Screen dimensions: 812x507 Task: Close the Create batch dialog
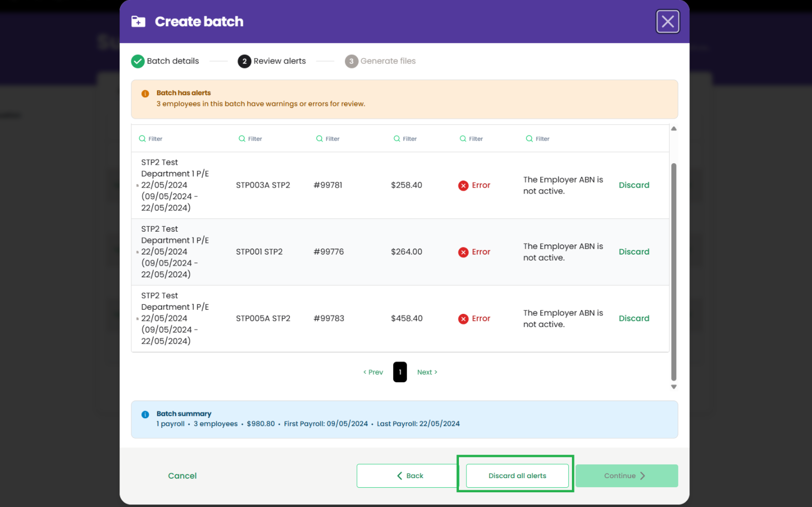pyautogui.click(x=668, y=21)
